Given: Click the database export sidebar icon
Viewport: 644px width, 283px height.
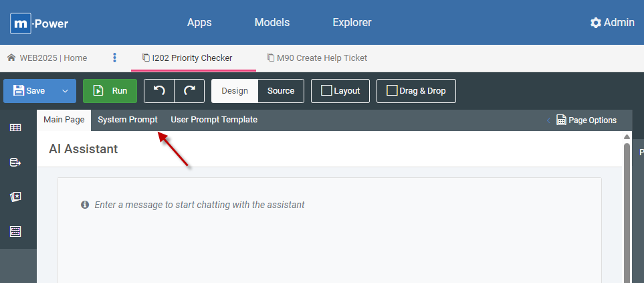Looking at the screenshot, I should coord(15,162).
